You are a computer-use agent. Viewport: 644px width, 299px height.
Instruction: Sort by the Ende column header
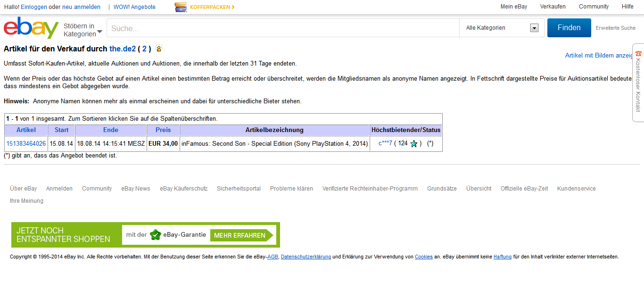[111, 130]
